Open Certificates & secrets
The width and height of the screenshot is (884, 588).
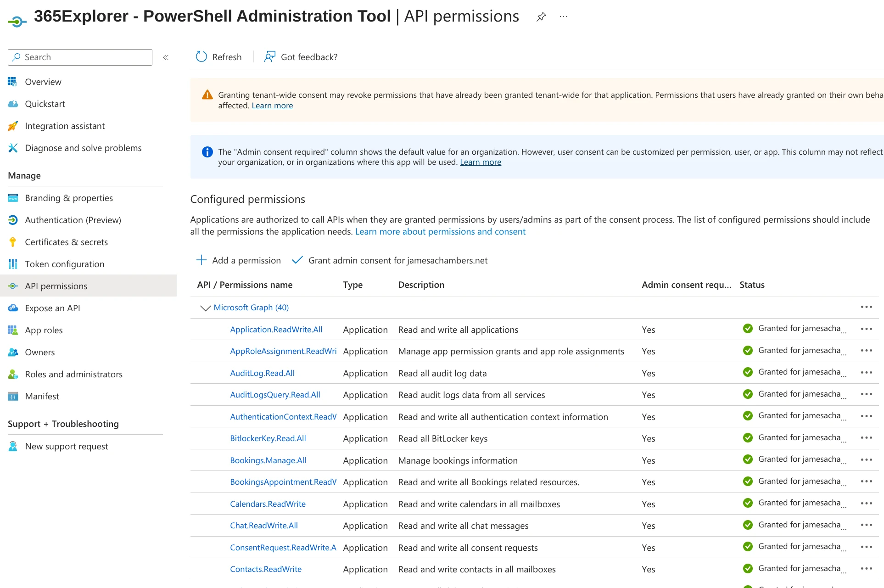(67, 242)
